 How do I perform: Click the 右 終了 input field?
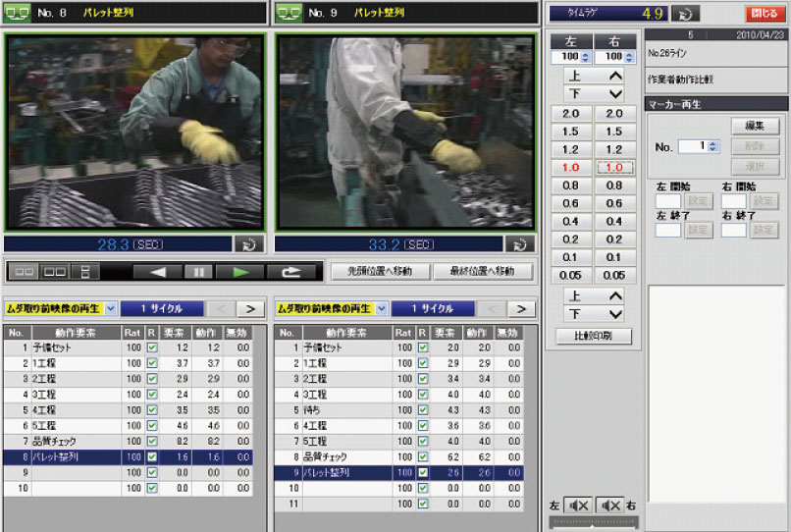733,230
